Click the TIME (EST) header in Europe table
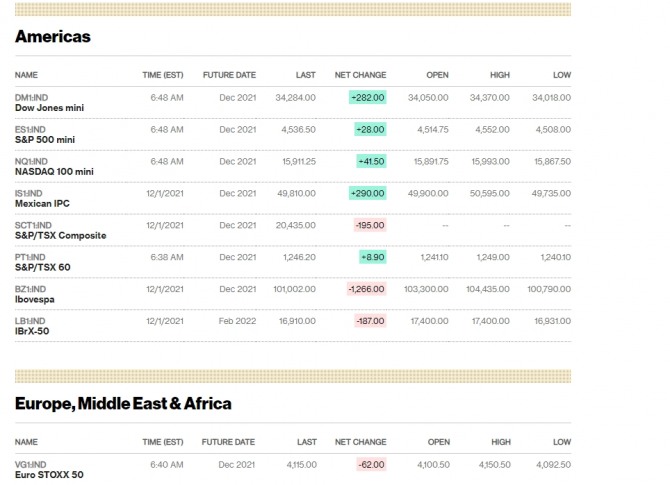This screenshot has width=670, height=485. pyautogui.click(x=163, y=442)
